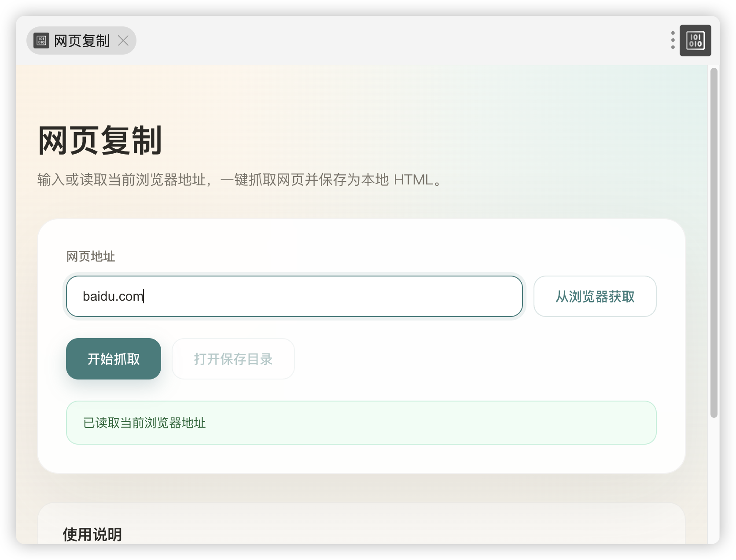The image size is (736, 560).
Task: Click the 开始抓取 button
Action: (114, 359)
